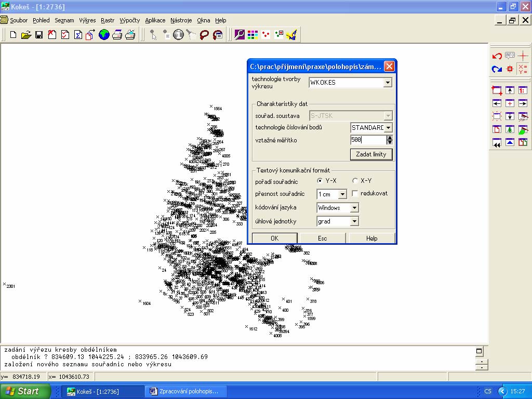Click the red lasso selection icon

click(204, 35)
